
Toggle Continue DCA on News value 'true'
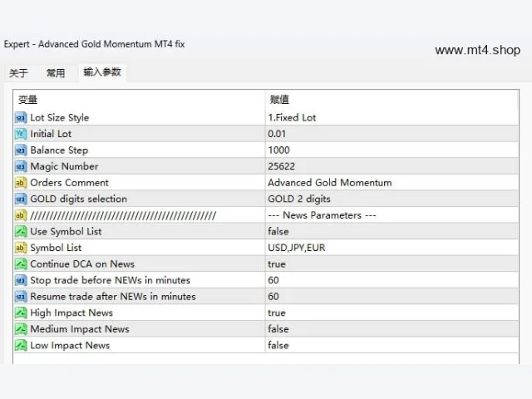coord(392,264)
